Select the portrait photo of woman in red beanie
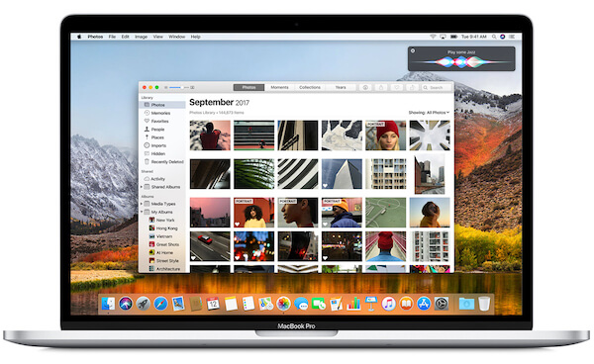Image resolution: width=594 pixels, height=364 pixels. tap(386, 136)
